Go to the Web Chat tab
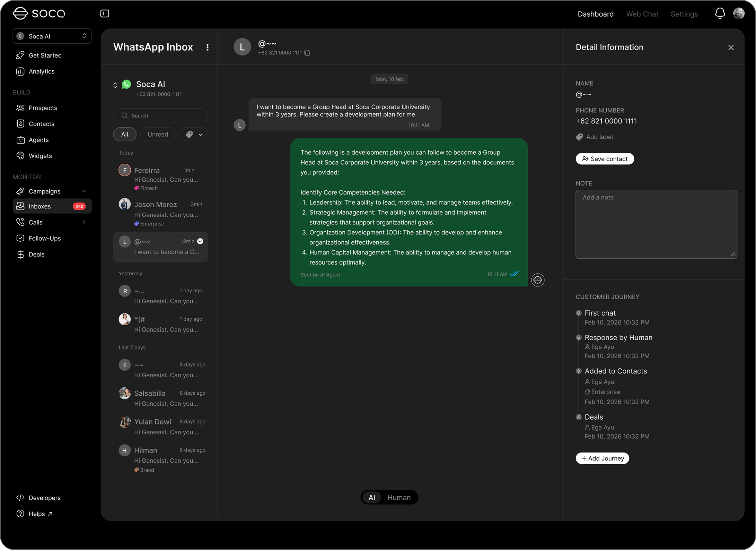 coord(642,14)
